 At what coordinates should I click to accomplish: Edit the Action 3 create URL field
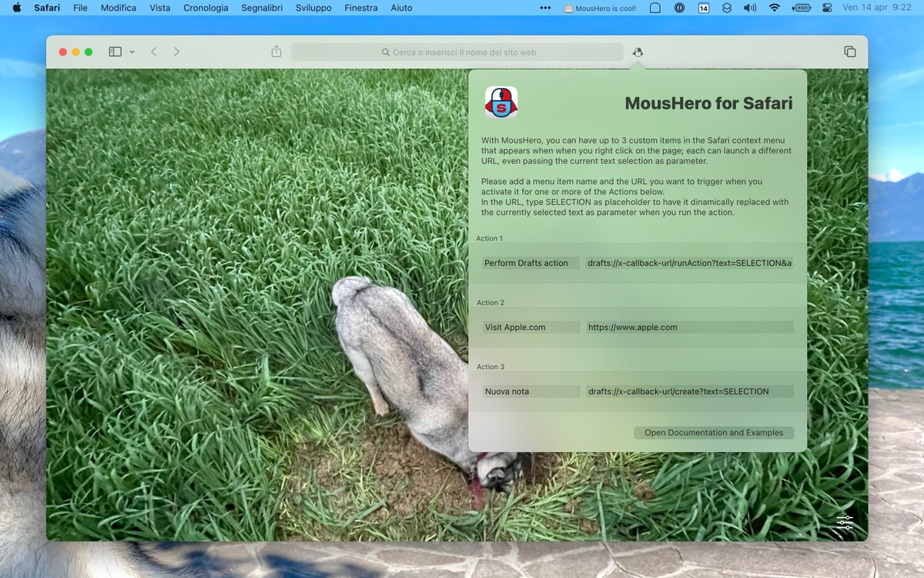690,391
